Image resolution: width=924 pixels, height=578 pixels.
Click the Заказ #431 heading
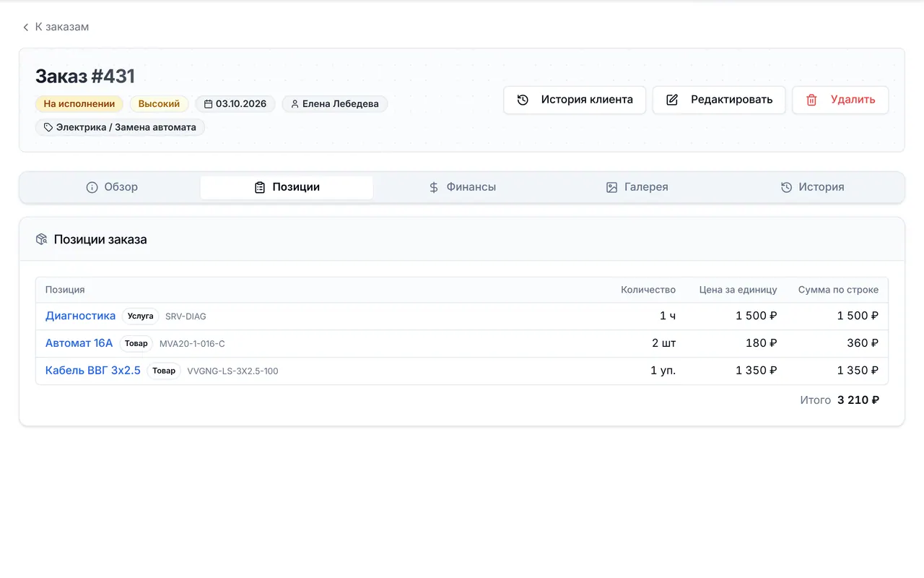tap(85, 77)
